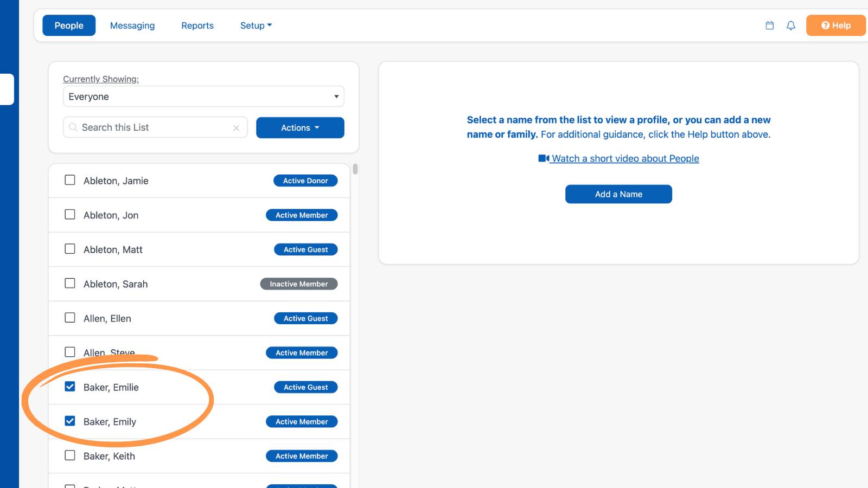Check the Allen, Steve checkbox
This screenshot has width=868, height=488.
[70, 352]
